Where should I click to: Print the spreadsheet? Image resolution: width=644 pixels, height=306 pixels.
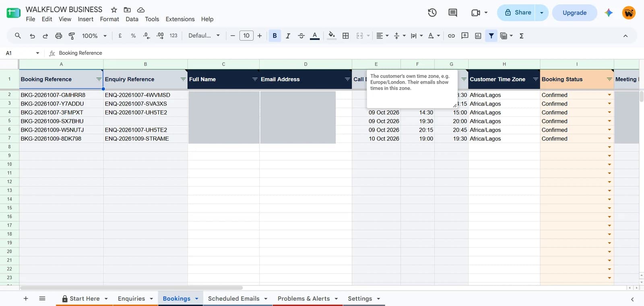[x=58, y=36]
